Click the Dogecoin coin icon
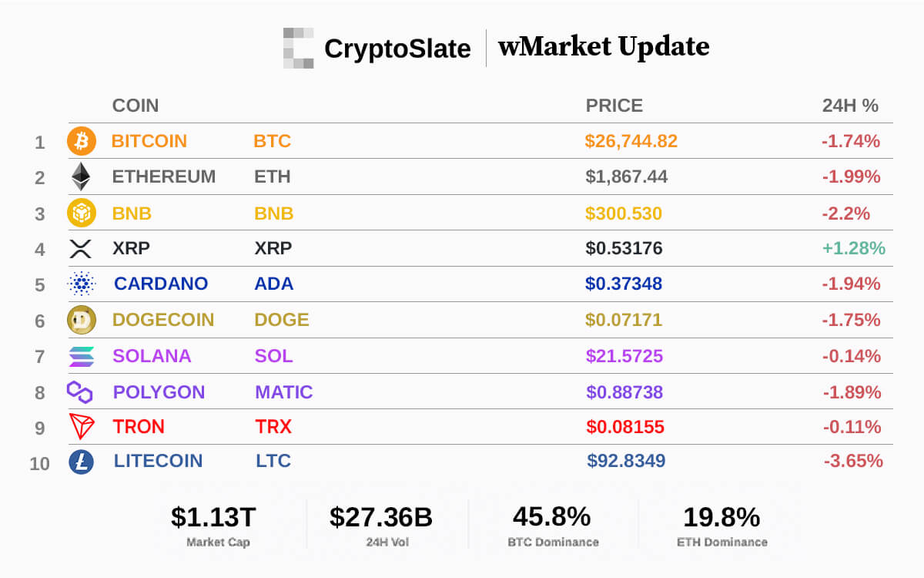The width and height of the screenshot is (924, 578). pyautogui.click(x=82, y=319)
